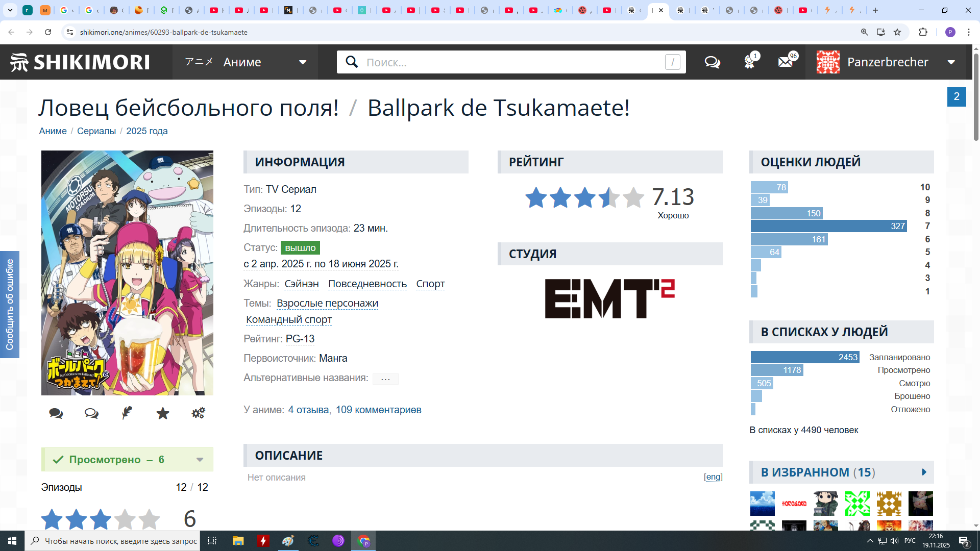Set my rating with the fourth gray star
Viewport: 980px width, 551px height.
coord(125,519)
